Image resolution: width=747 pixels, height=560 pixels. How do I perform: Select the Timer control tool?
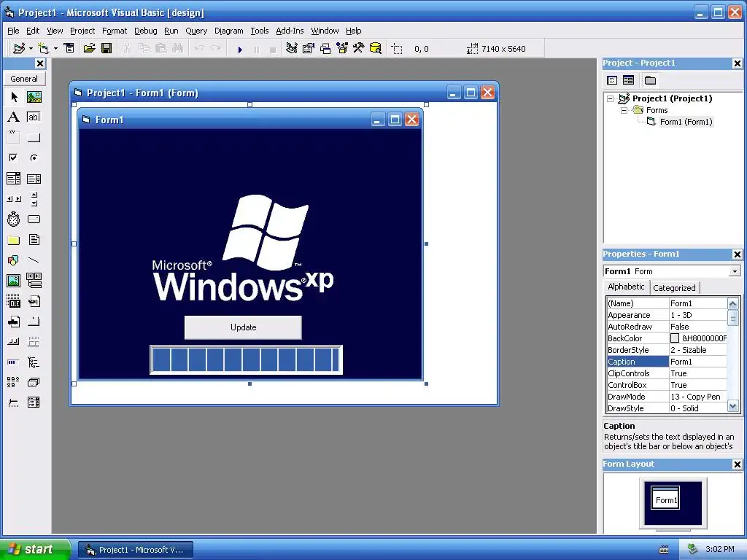[x=14, y=219]
